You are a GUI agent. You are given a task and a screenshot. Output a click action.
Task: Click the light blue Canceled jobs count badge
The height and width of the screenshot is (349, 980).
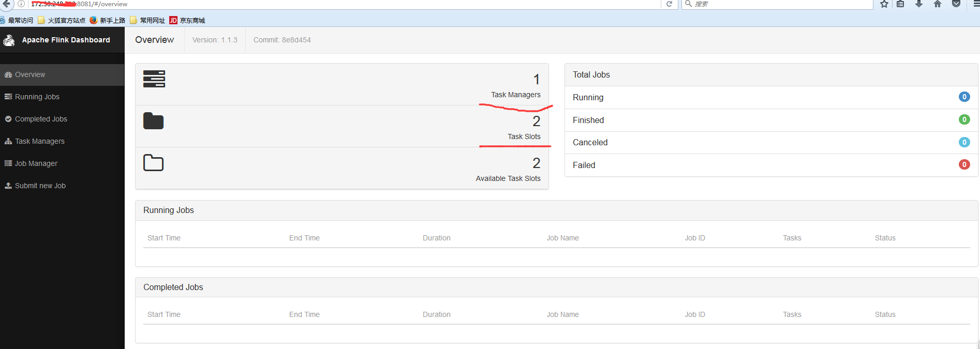(964, 142)
